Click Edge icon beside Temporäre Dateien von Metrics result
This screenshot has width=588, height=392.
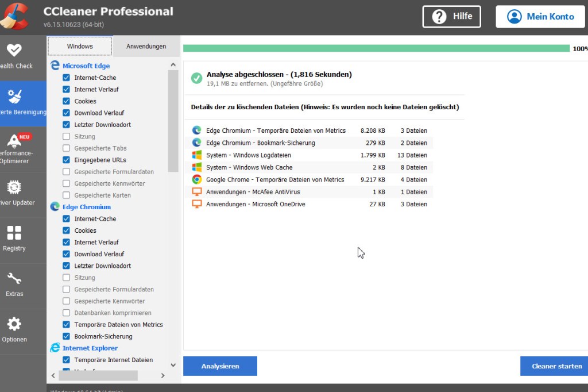(196, 130)
